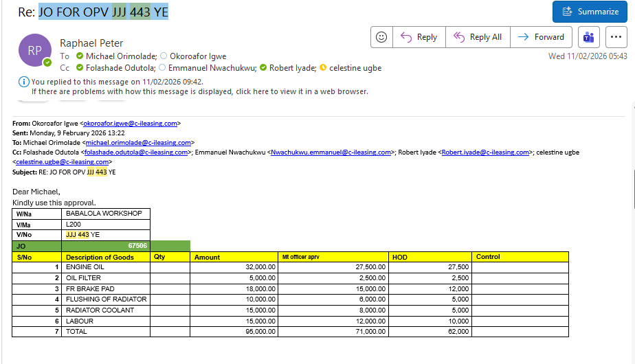Open okoroafor.igwe@c-ileasing.com email link
Image resolution: width=635 pixels, height=364 pixels.
coord(130,124)
